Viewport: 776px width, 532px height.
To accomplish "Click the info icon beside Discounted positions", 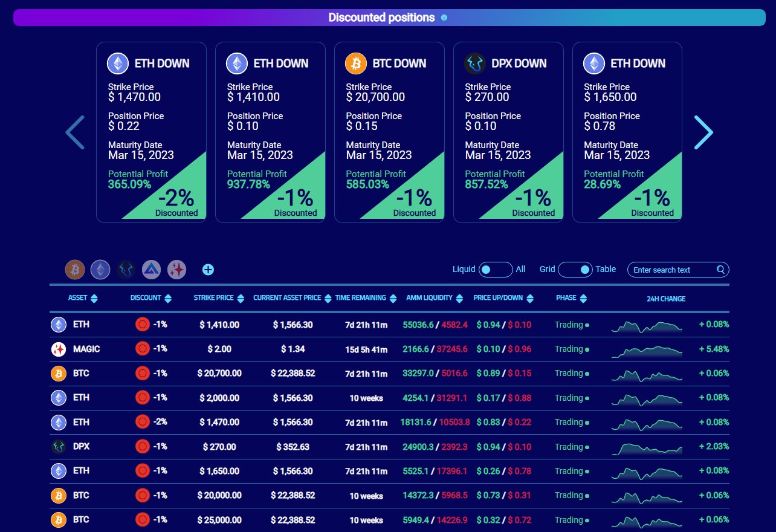I will point(444,18).
